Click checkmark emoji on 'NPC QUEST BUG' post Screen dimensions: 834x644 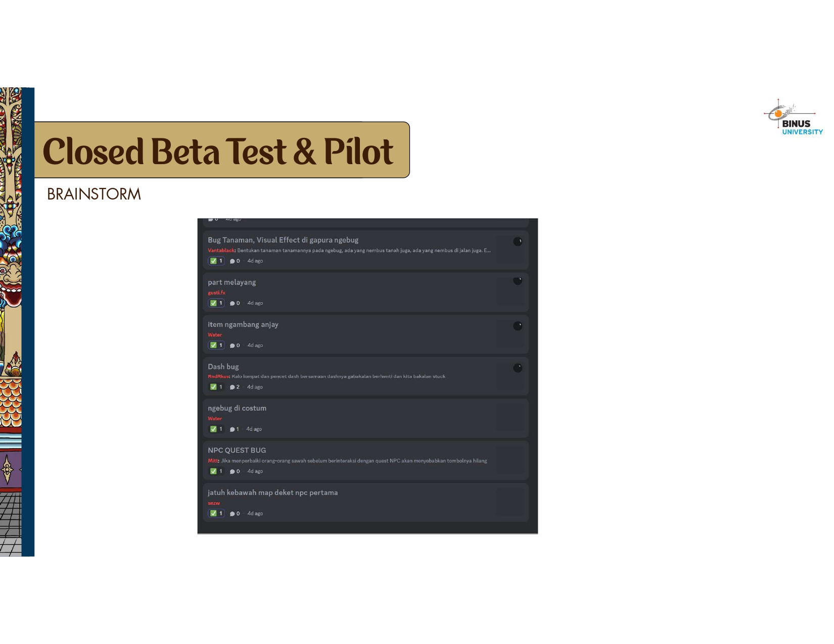pos(213,471)
